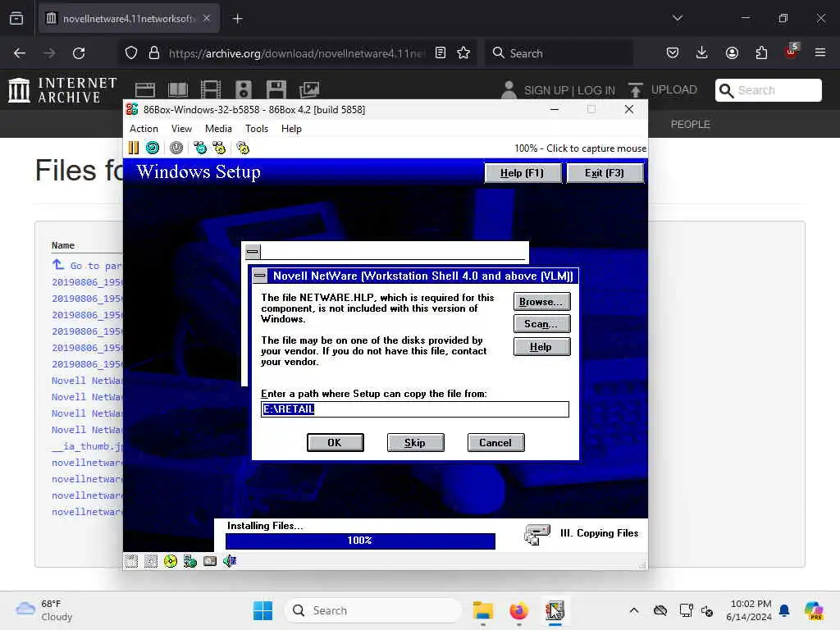
Task: Open the uBlock extension icon with badge
Action: (x=792, y=52)
